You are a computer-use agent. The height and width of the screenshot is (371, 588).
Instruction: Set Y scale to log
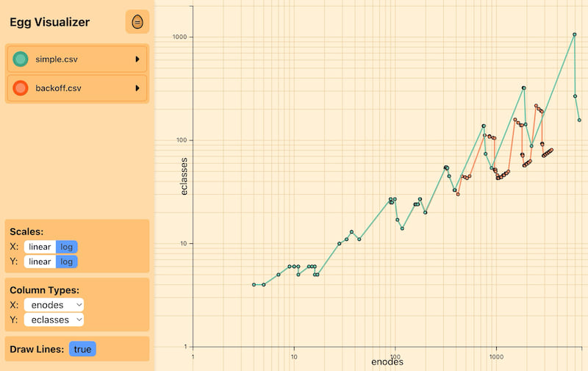66,262
